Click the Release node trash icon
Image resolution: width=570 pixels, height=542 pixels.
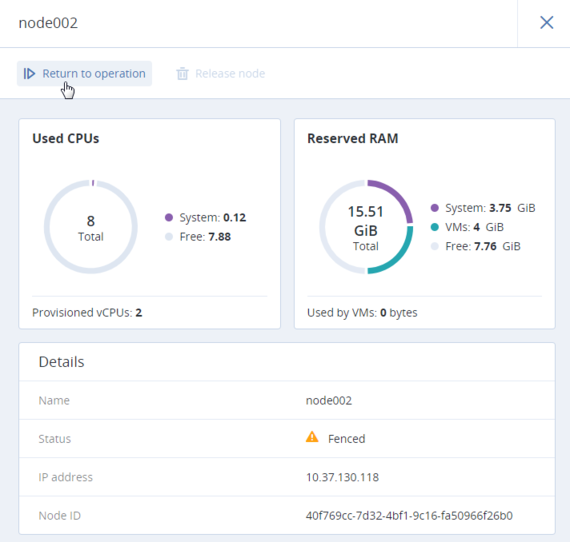tap(182, 74)
